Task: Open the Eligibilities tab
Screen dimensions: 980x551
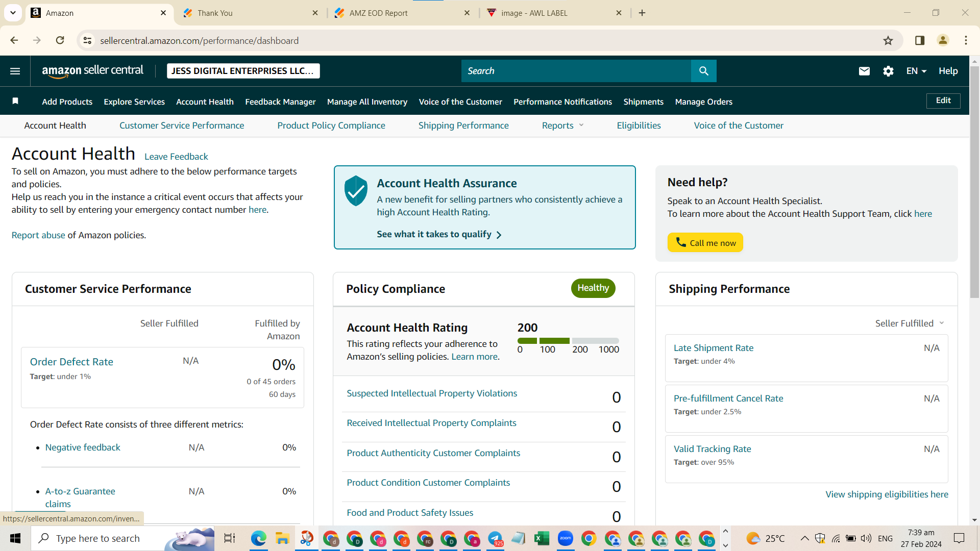Action: pos(639,126)
